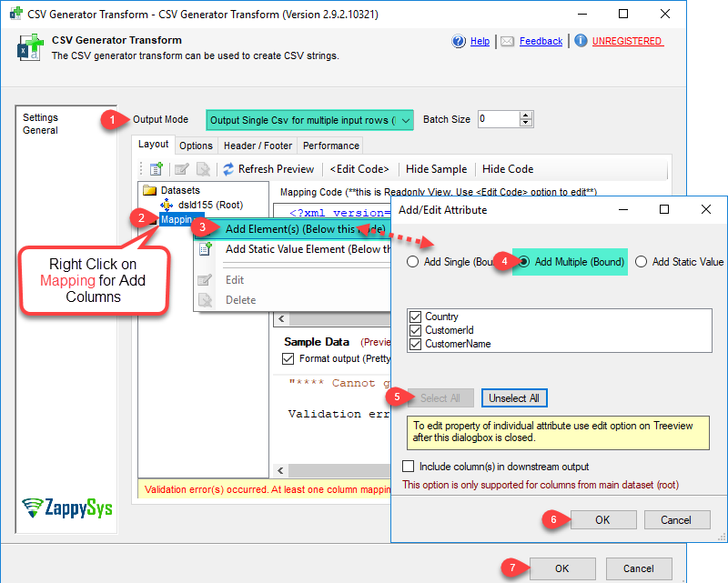Screen dimensions: 728x583
Task: Click the Delete context menu icon
Action: pos(205,300)
